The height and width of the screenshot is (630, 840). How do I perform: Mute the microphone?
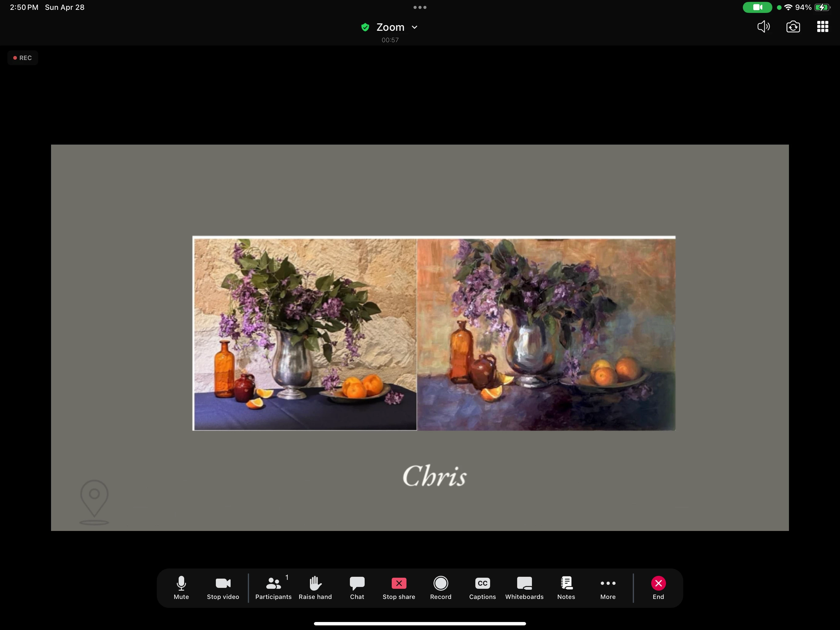point(181,587)
